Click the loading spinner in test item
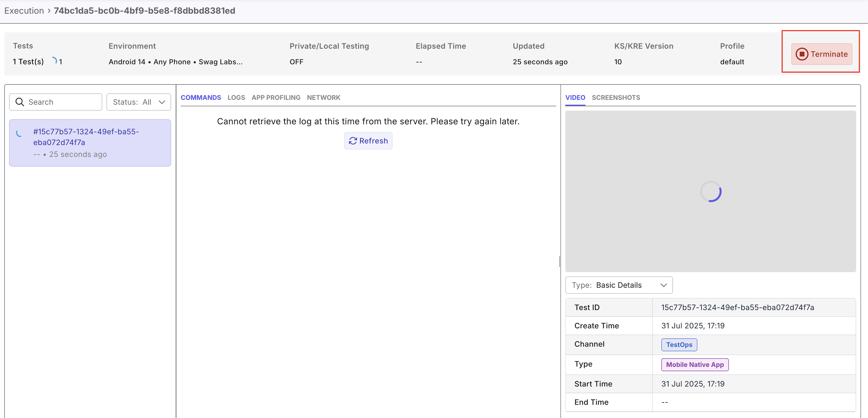 click(19, 133)
